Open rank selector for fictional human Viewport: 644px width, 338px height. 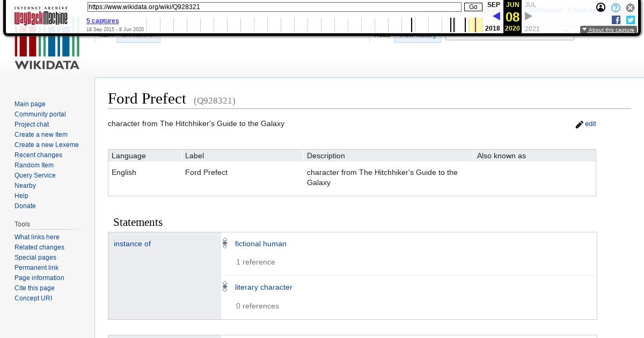click(x=225, y=244)
